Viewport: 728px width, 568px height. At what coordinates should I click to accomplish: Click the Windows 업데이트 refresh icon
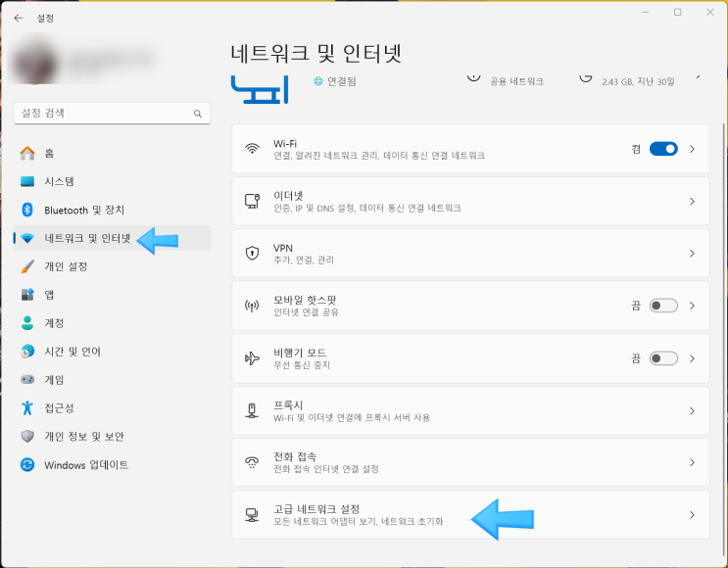pos(27,464)
